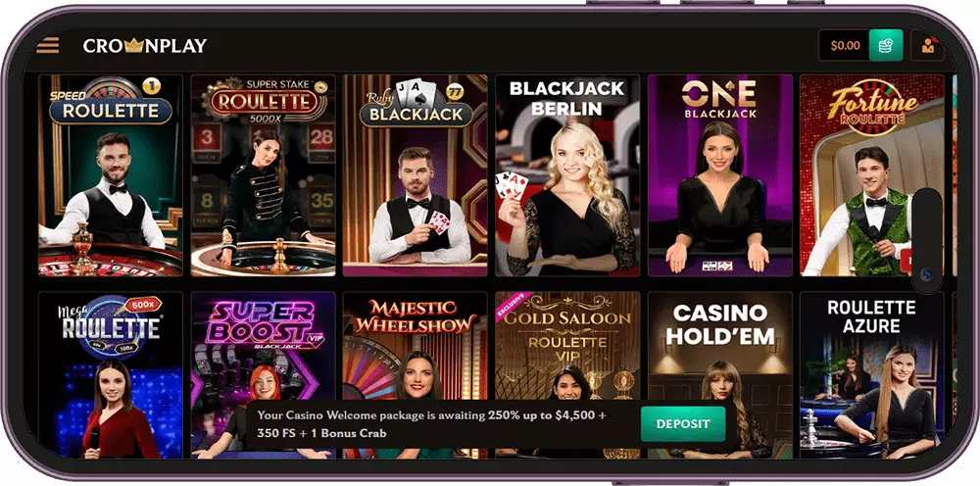The height and width of the screenshot is (486, 980).
Task: Click the Deposit button in banner
Action: [x=683, y=424]
